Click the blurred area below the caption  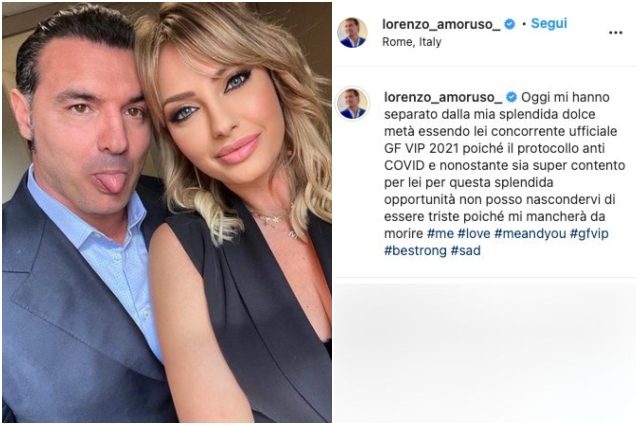(485, 352)
